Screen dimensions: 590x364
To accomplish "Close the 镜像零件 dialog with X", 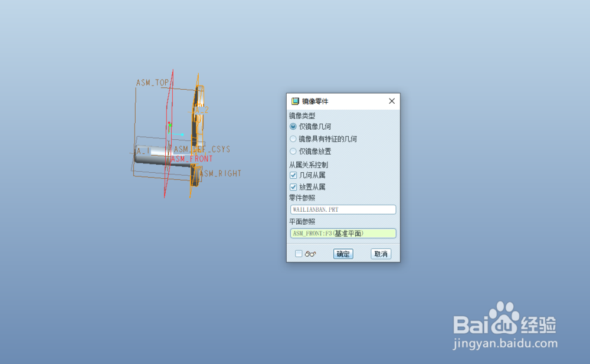I will [x=391, y=101].
